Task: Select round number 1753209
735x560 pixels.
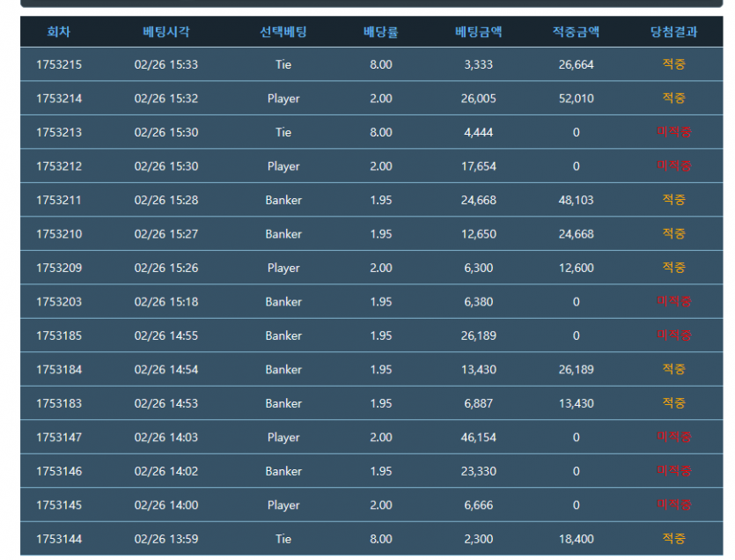Action: pyautogui.click(x=59, y=268)
